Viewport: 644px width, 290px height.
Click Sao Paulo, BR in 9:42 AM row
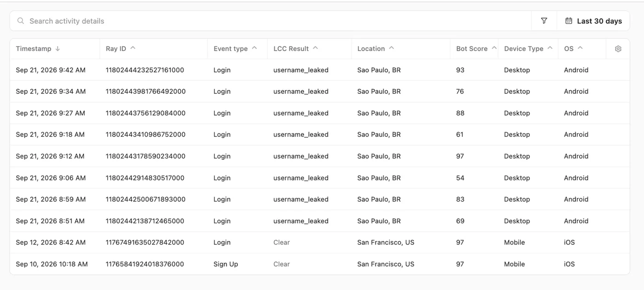click(379, 70)
